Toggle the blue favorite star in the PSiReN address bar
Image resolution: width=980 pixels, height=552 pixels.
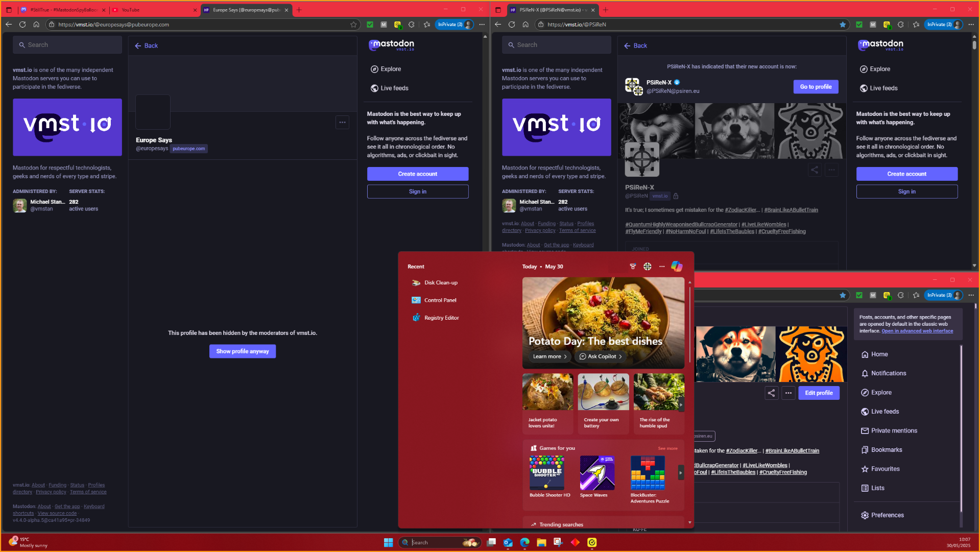pyautogui.click(x=843, y=25)
